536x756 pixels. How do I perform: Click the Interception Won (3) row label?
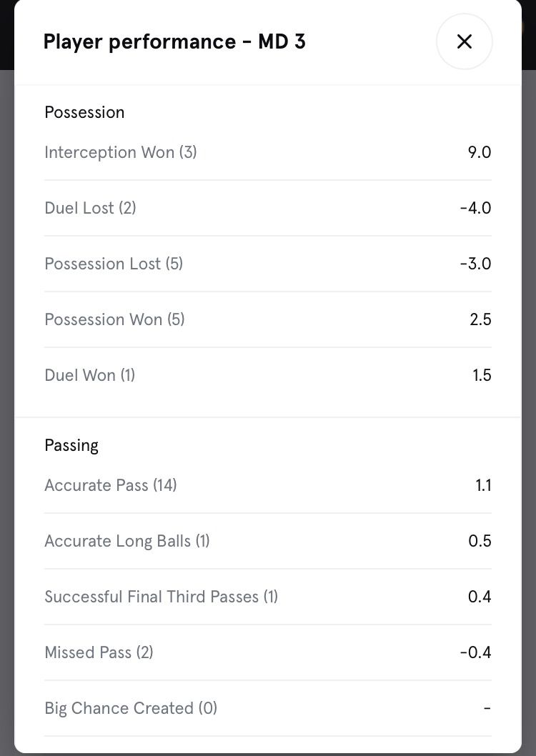tap(120, 152)
